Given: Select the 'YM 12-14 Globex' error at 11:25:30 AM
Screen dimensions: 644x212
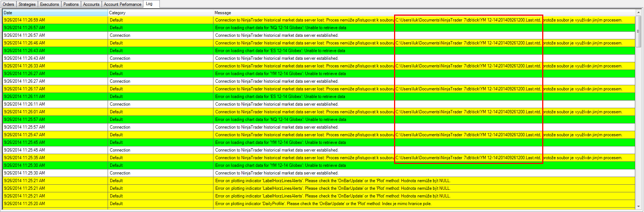Looking at the screenshot, I should pos(424,165).
